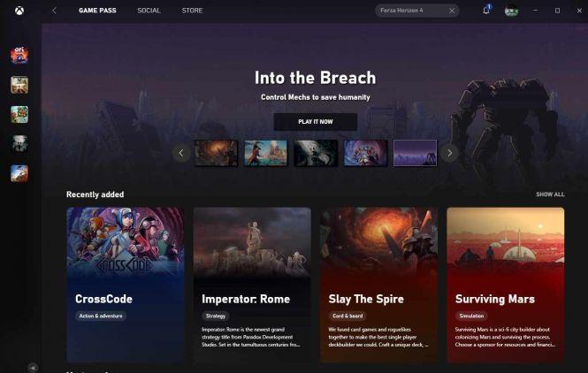Click the Forza Horizon 4 search field
Viewport: 588px width, 373px height.
pyautogui.click(x=413, y=11)
